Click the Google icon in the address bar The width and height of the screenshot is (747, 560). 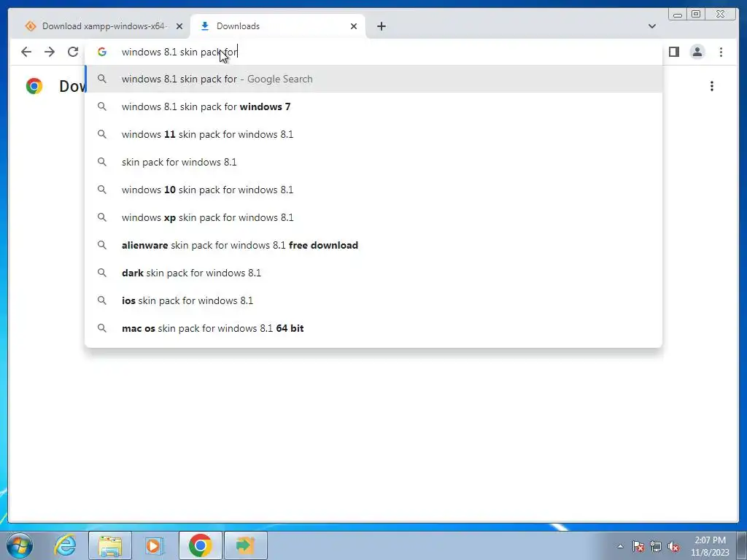coord(102,52)
